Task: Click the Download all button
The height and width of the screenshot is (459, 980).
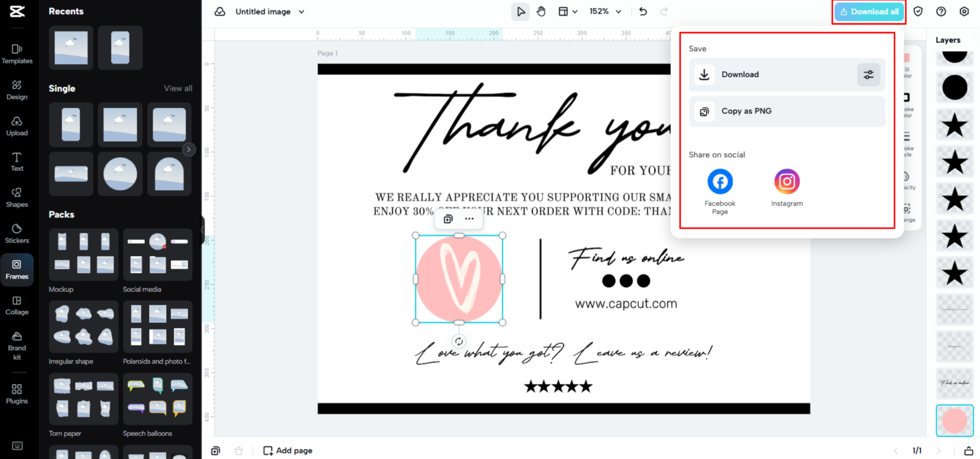Action: (x=869, y=12)
